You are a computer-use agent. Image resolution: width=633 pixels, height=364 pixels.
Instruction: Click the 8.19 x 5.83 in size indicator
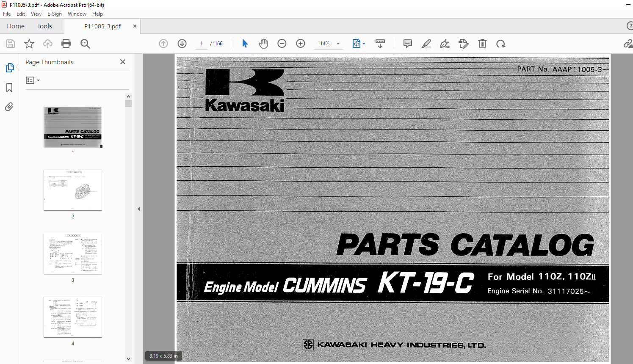(x=163, y=356)
